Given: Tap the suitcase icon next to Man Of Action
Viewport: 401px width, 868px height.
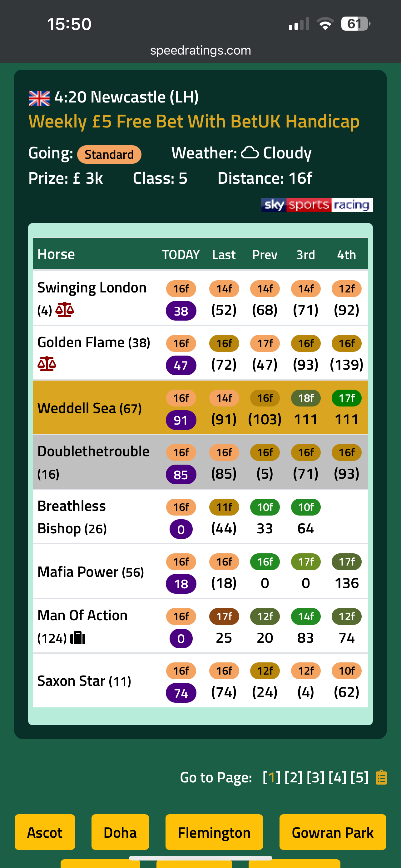Looking at the screenshot, I should 78,637.
